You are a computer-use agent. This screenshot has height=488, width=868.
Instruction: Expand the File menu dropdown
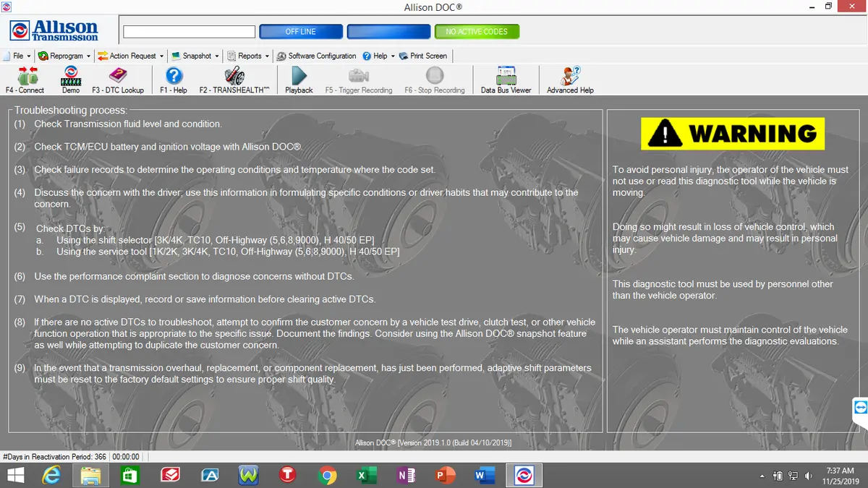(18, 56)
